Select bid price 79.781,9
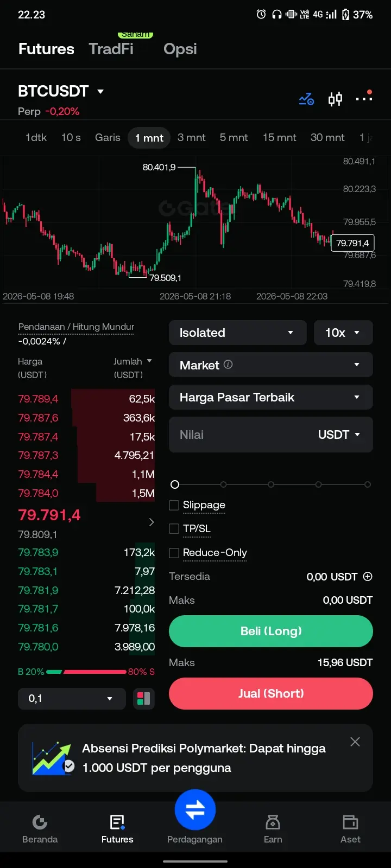The height and width of the screenshot is (868, 391). 38,590
